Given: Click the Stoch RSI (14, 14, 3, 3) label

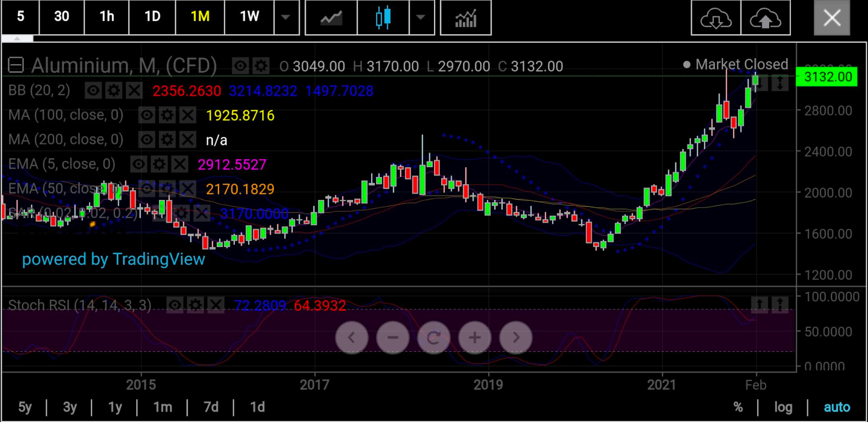Looking at the screenshot, I should click(x=80, y=305).
